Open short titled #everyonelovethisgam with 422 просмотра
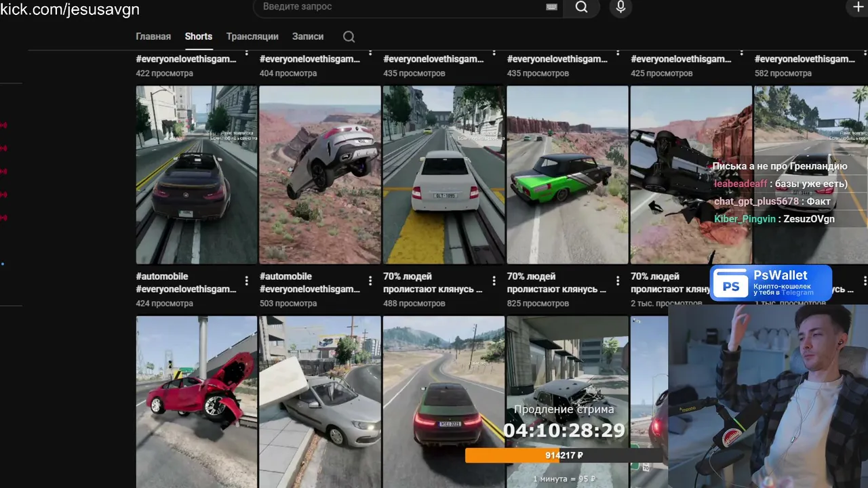Viewport: 868px width, 488px height. [x=186, y=59]
